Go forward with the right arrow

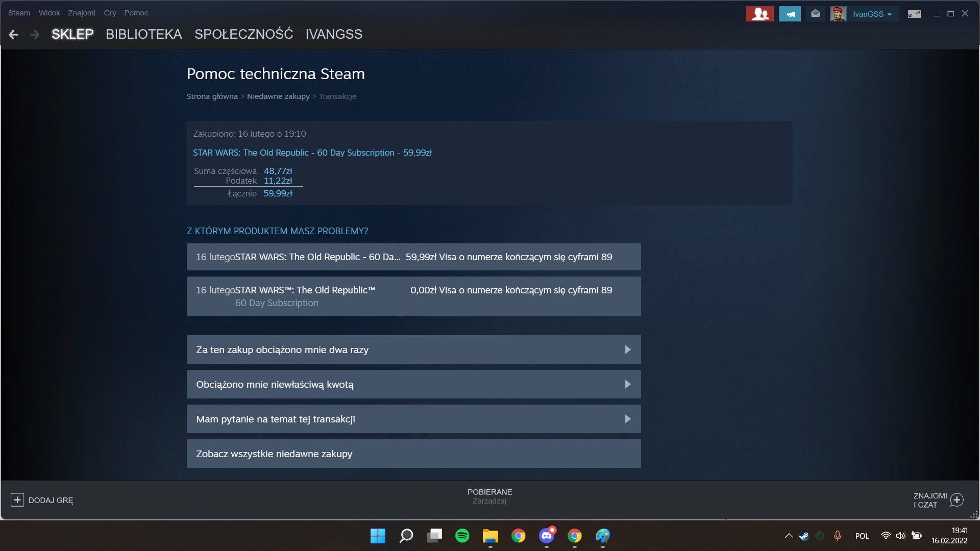[x=35, y=35]
